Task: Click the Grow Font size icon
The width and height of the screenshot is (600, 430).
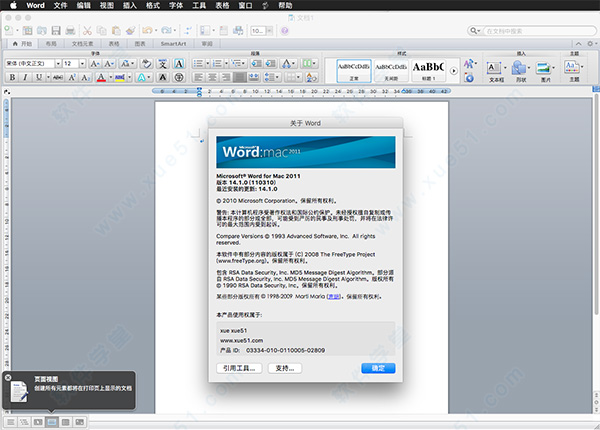Action: [95, 64]
